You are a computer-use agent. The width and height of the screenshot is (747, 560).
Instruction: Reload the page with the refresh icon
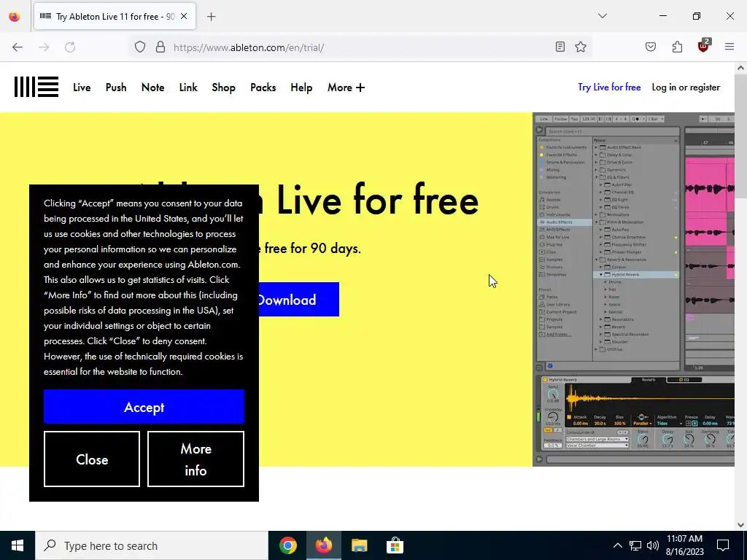(70, 47)
